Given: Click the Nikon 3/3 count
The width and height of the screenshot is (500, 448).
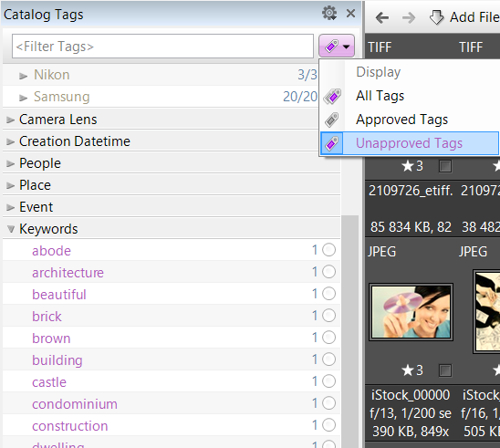Looking at the screenshot, I should point(307,75).
